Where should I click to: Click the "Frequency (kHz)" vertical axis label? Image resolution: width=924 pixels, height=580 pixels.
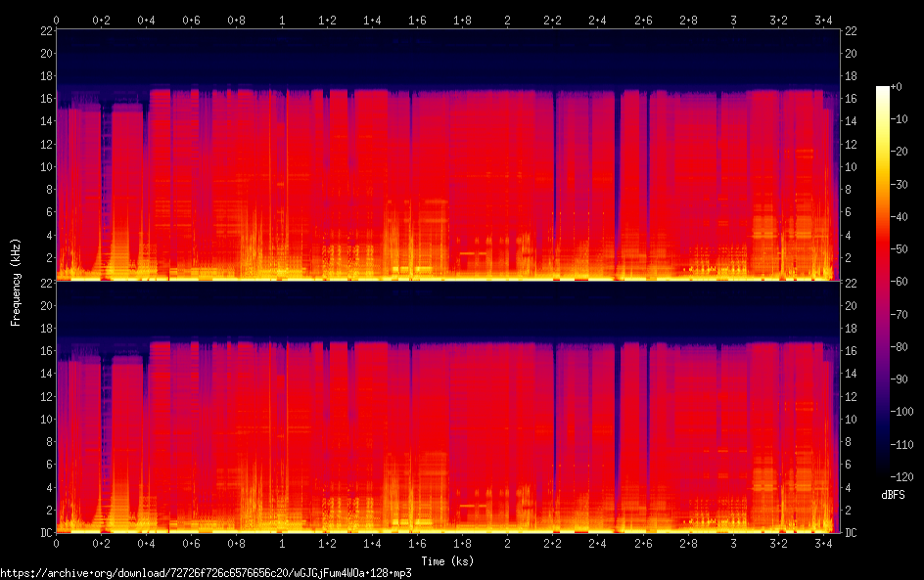tap(16, 282)
